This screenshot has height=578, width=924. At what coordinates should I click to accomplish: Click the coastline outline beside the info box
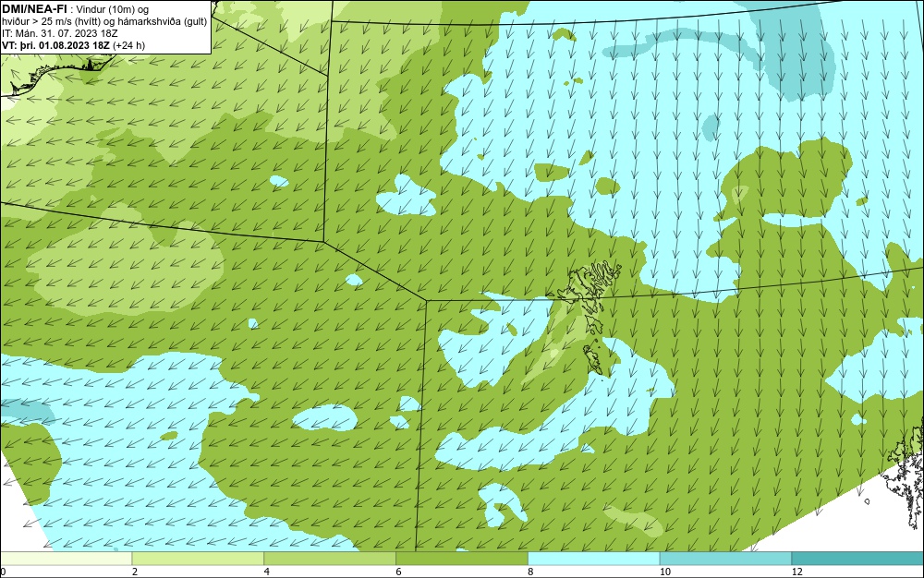point(56,74)
